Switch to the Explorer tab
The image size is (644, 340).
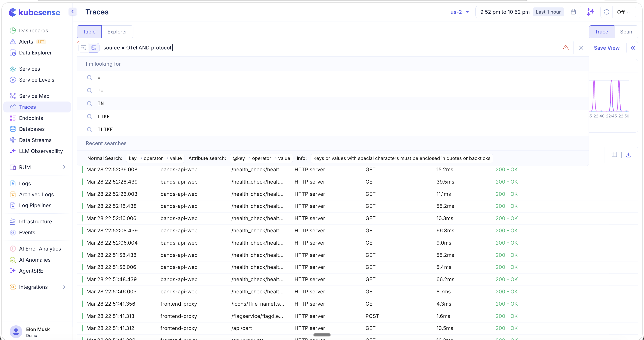pyautogui.click(x=117, y=32)
